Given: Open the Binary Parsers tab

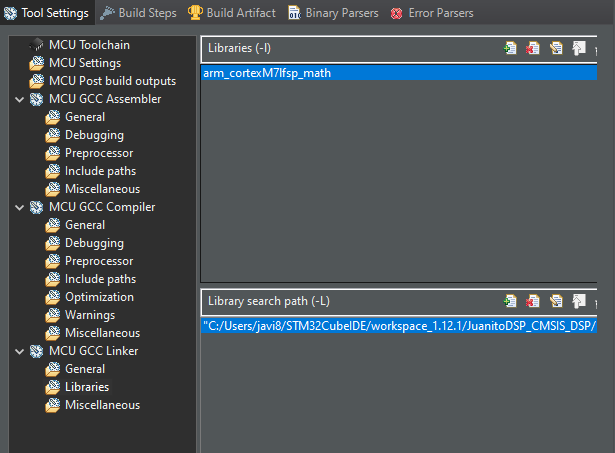Looking at the screenshot, I should click(x=334, y=13).
